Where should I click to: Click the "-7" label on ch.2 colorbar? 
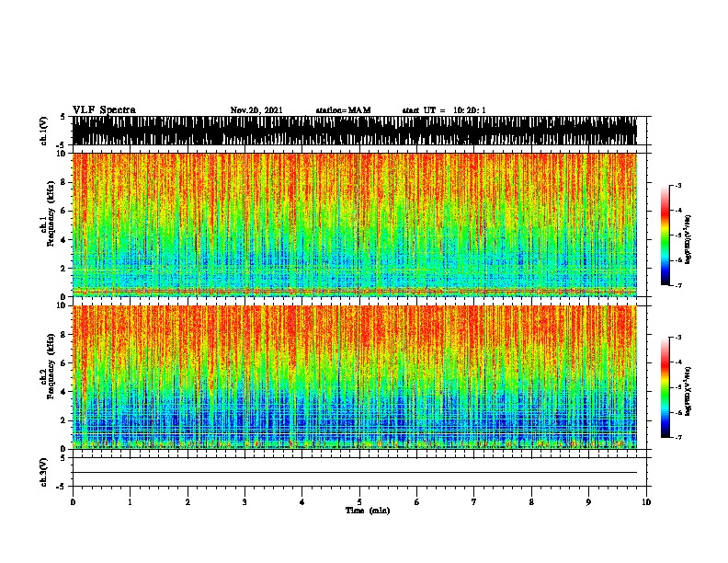pos(678,437)
